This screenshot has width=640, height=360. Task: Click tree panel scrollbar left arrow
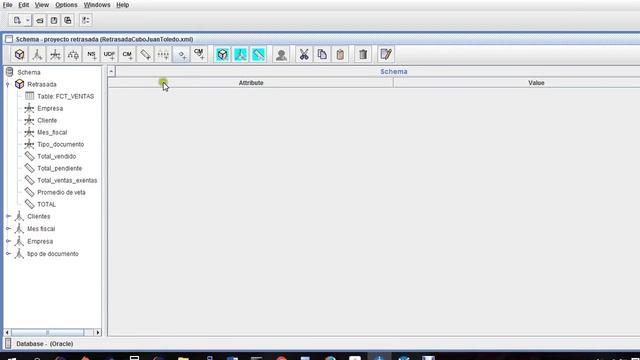[x=7, y=333]
